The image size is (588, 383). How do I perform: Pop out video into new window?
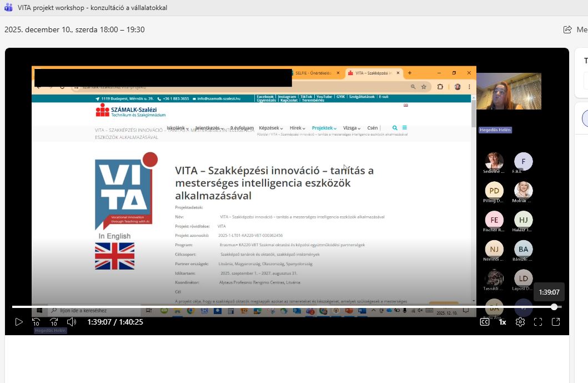[x=556, y=322]
